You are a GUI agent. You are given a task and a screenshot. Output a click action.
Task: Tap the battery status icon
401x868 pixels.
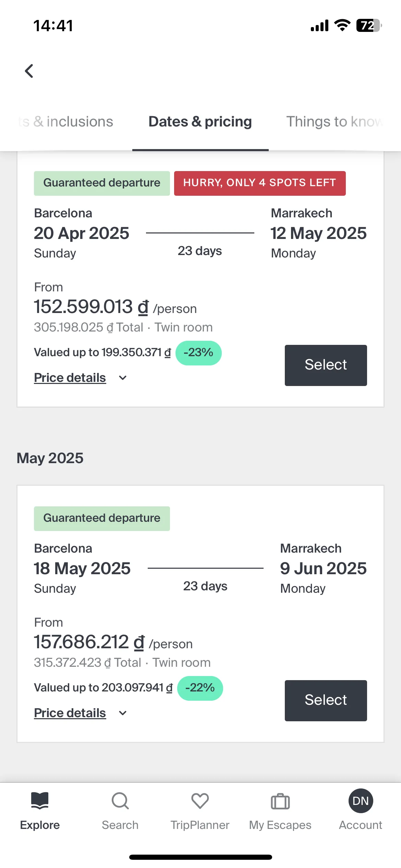tap(369, 25)
